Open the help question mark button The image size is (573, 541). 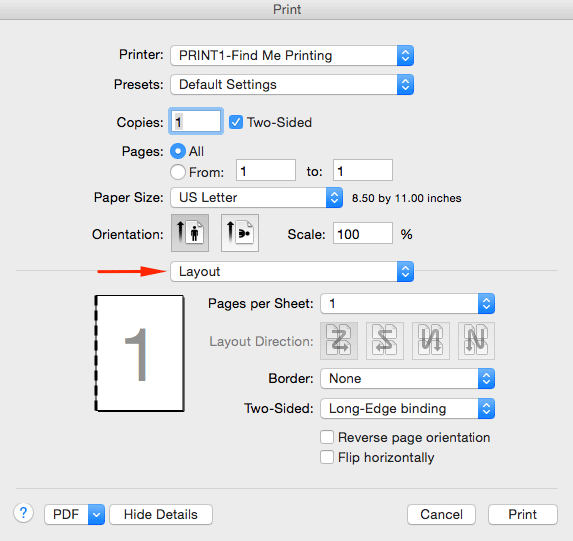[x=24, y=513]
